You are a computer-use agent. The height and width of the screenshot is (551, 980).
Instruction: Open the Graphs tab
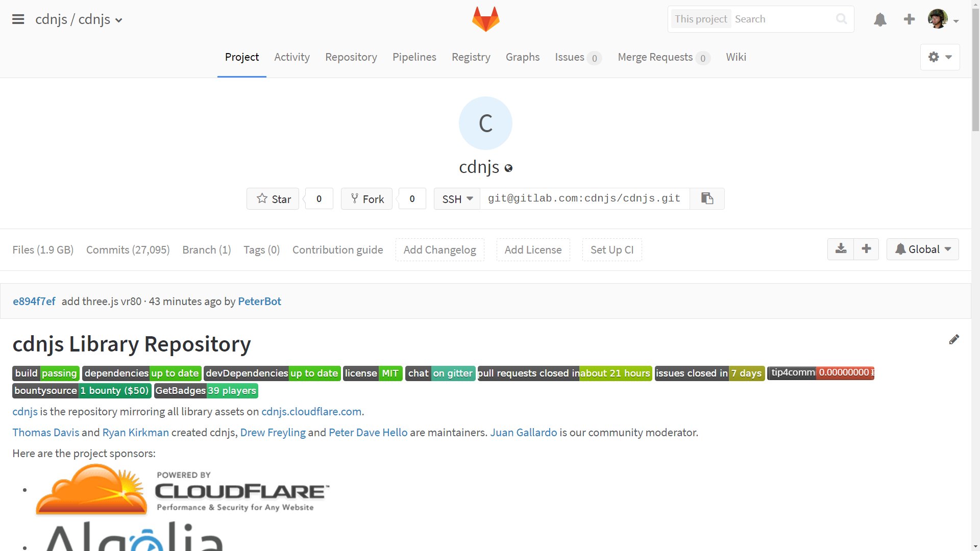pos(523,57)
